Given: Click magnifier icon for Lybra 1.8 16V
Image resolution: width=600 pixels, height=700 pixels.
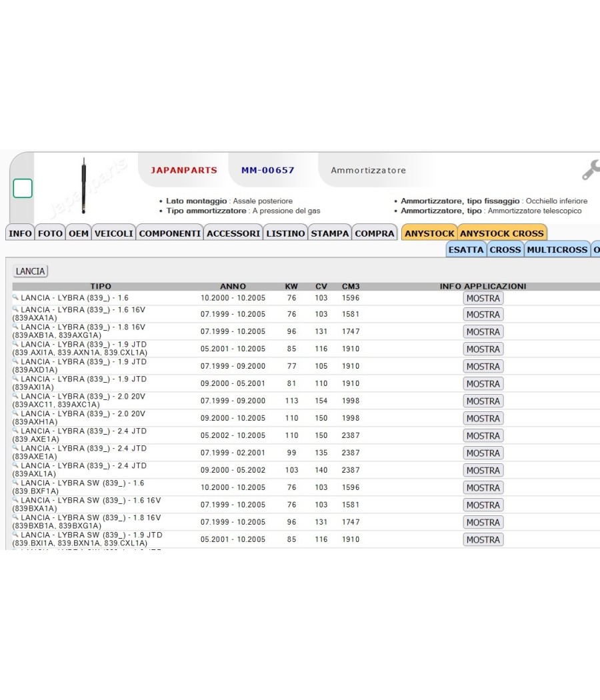Looking at the screenshot, I should pos(15,327).
